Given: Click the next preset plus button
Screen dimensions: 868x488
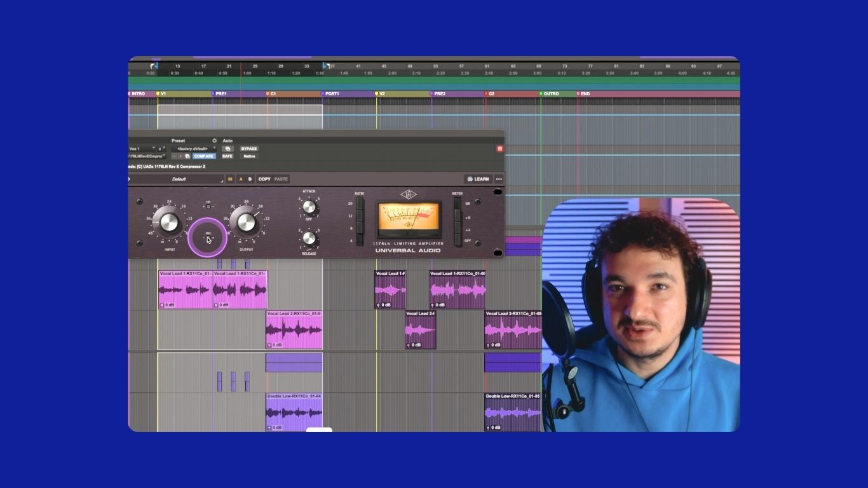Looking at the screenshot, I should click(x=180, y=156).
